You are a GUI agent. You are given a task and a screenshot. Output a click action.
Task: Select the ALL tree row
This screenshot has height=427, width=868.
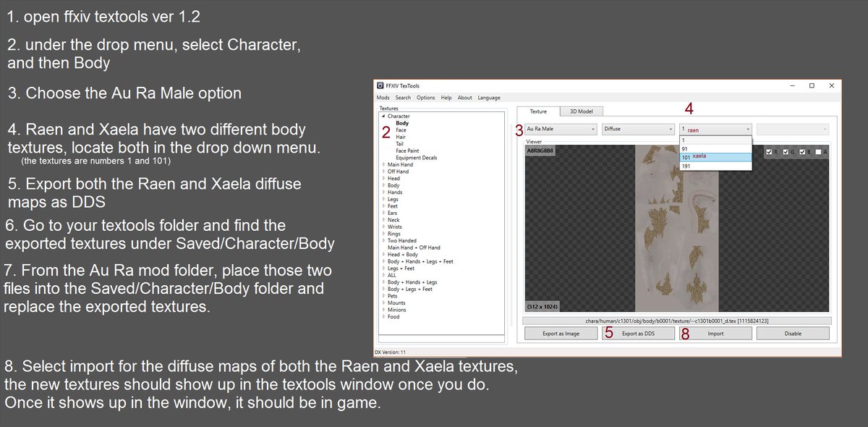pos(392,275)
